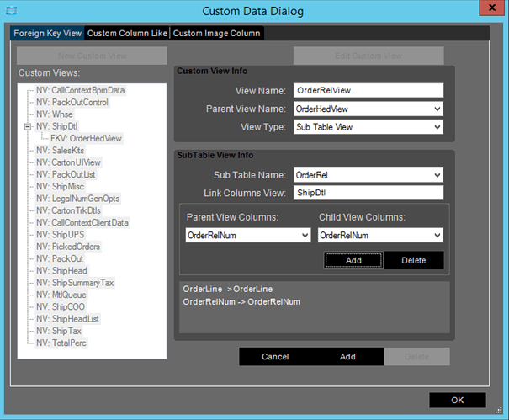Image resolution: width=509 pixels, height=420 pixels.
Task: Select NV: CallContextBpmData in the tree
Action: [x=80, y=90]
